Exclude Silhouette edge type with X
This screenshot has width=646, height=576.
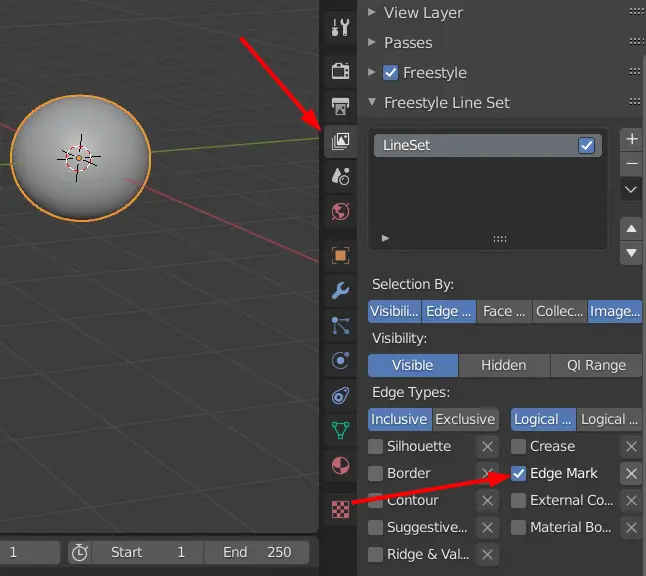(x=487, y=446)
